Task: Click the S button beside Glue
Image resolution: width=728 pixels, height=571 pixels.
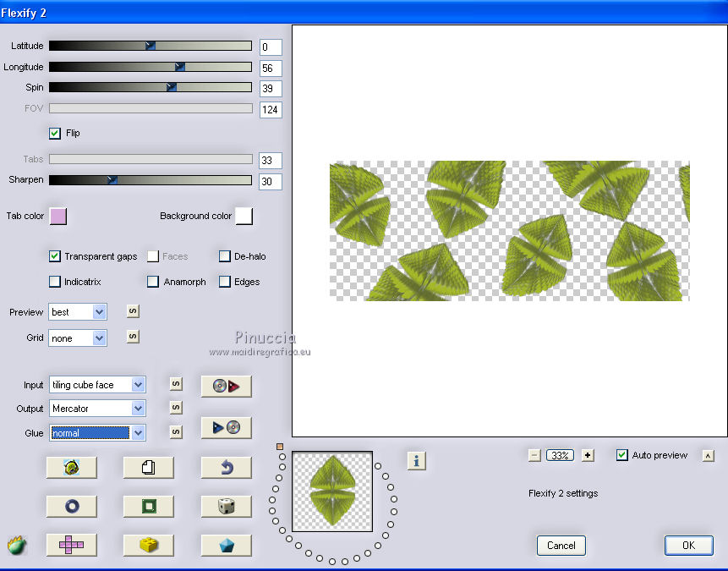Action: pyautogui.click(x=176, y=431)
